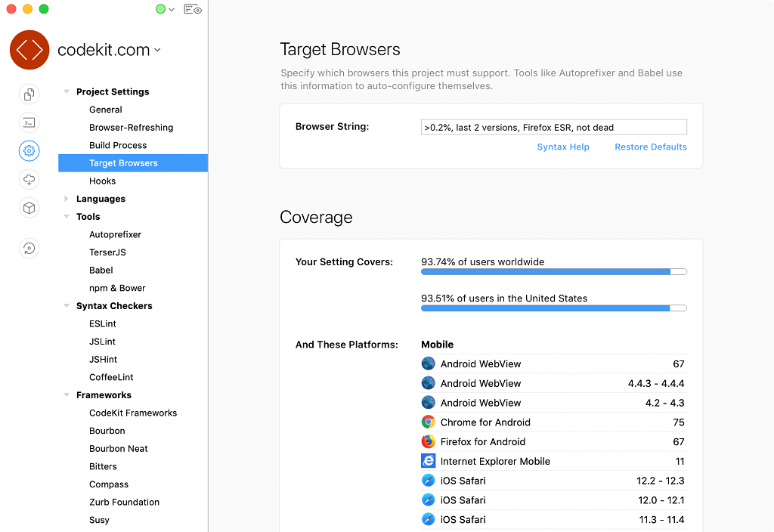
Task: Click the Android WebView 4.2 - 4.3 icon
Action: click(428, 403)
